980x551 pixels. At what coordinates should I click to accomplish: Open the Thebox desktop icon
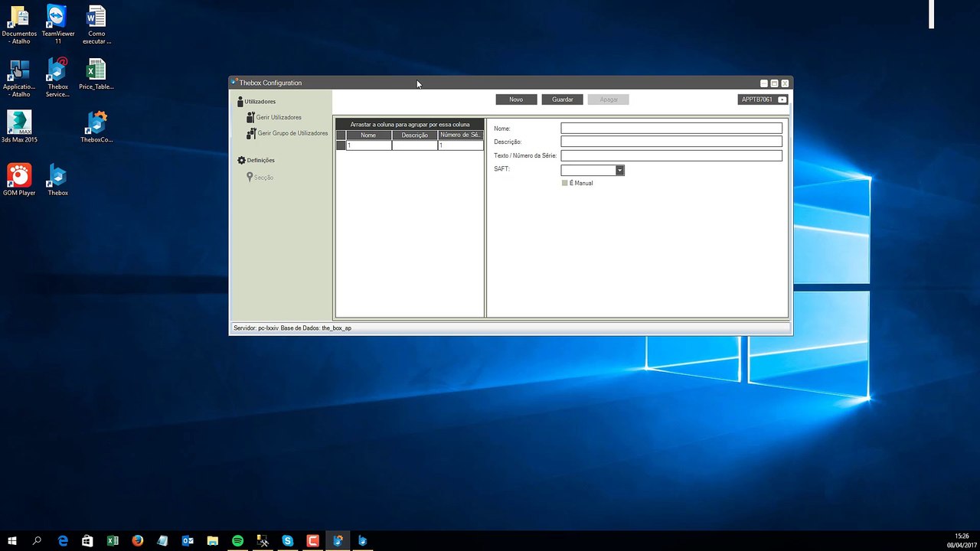pos(57,180)
